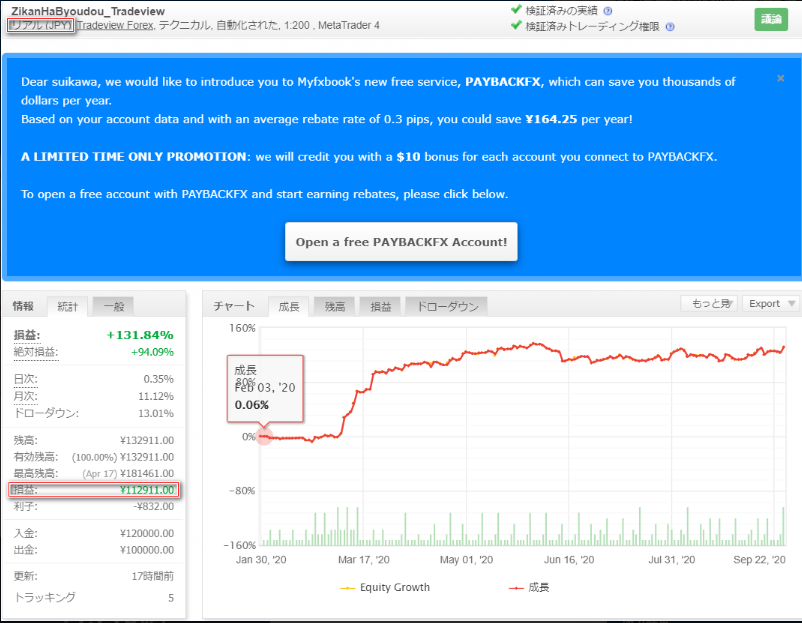Toggle Equity Growth legend series
This screenshot has width=802, height=623.
(x=385, y=587)
